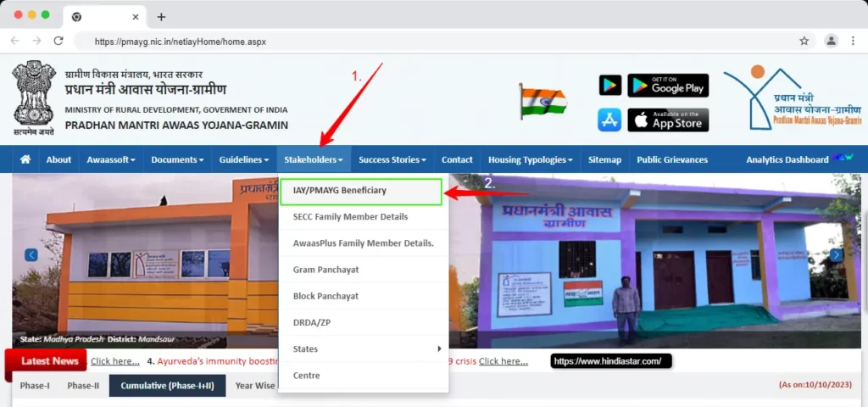
Task: Click first Click here news link
Action: (x=115, y=361)
